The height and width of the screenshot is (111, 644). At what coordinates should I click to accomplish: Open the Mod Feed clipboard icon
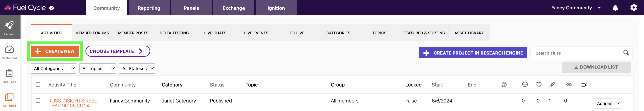point(9,73)
